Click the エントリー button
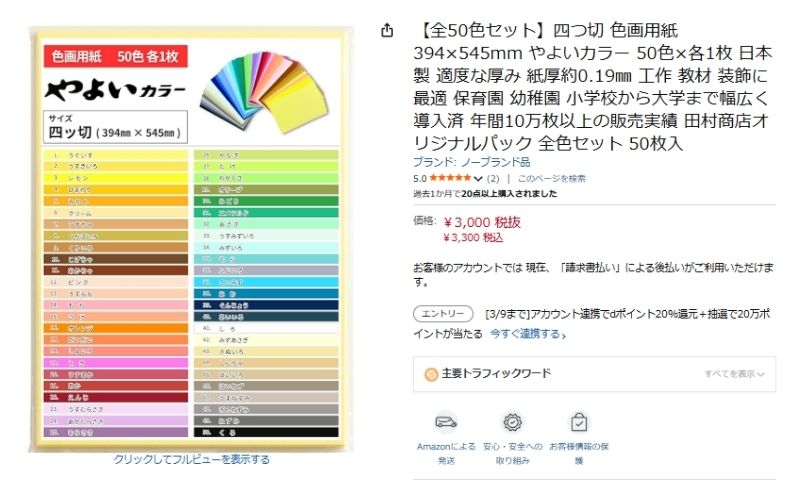Viewport: 800px width, 500px height. coord(443,314)
